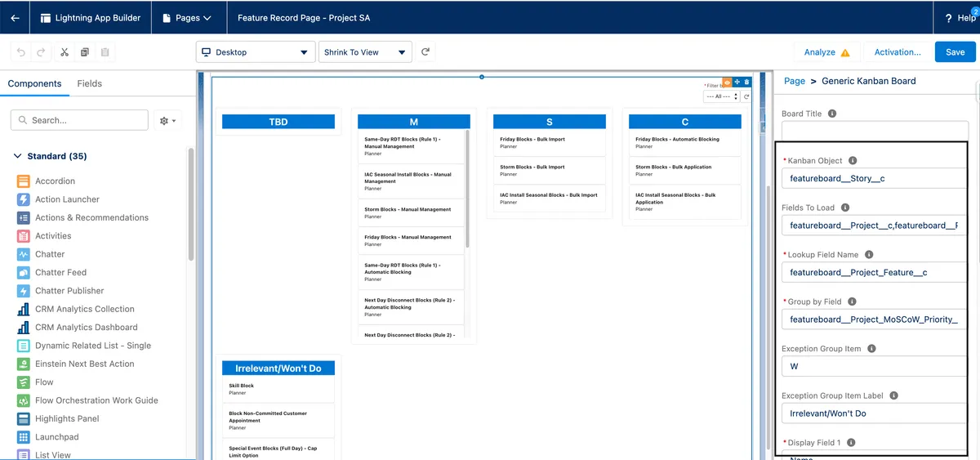The height and width of the screenshot is (460, 980).
Task: Click the Page breadcrumb link
Action: click(795, 81)
